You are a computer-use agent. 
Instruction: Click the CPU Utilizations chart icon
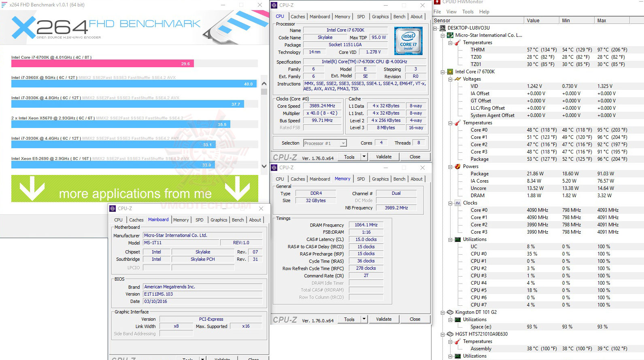(458, 239)
